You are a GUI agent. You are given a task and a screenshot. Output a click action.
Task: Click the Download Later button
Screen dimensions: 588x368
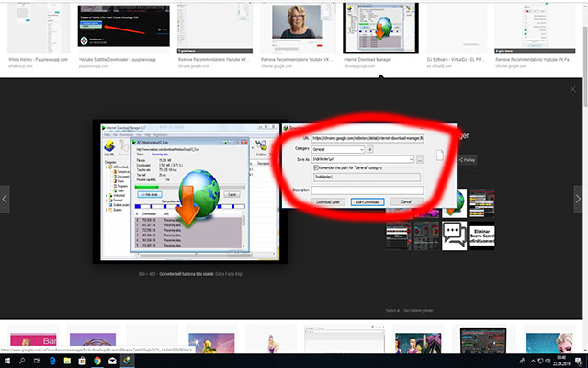point(330,201)
